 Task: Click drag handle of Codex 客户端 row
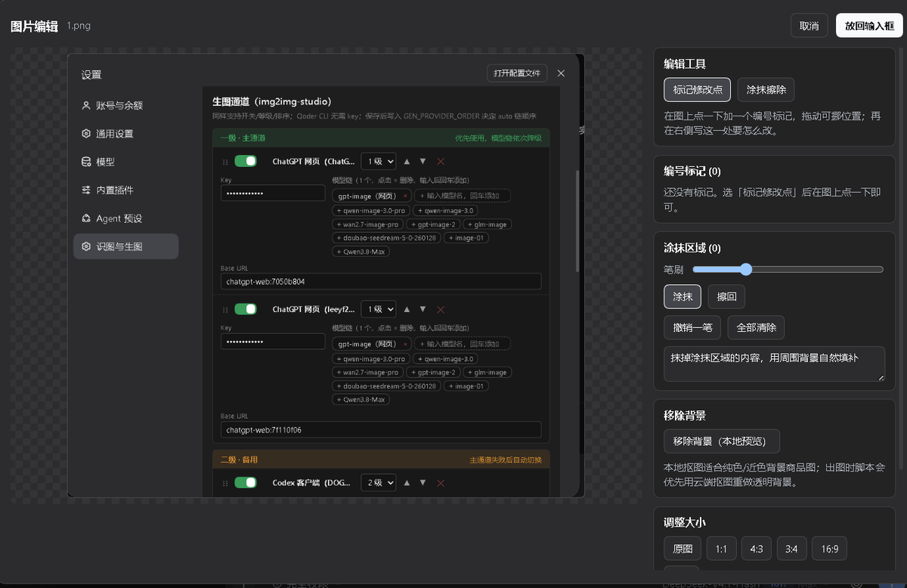[224, 484]
